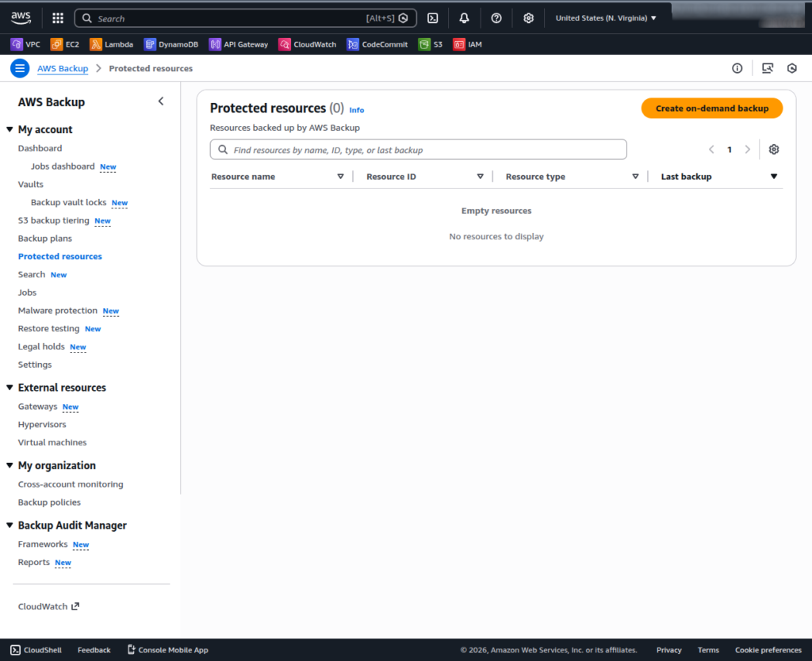The width and height of the screenshot is (812, 661).
Task: Open Backup policies in the sidebar
Action: pyautogui.click(x=49, y=502)
